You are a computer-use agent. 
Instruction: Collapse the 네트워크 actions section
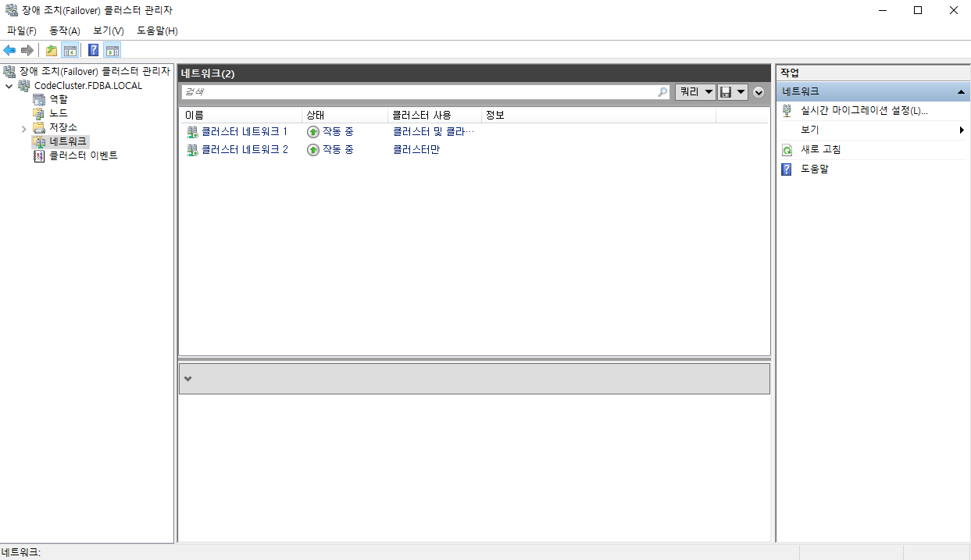click(961, 92)
